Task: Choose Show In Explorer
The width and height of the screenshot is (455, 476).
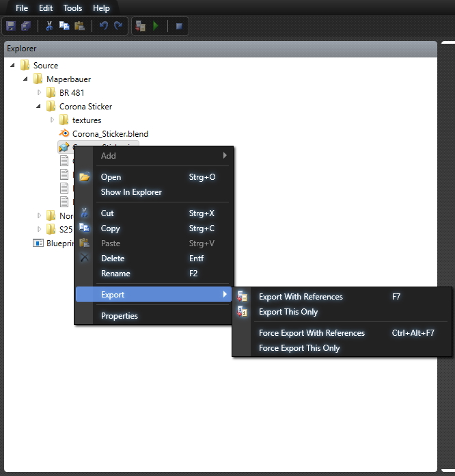Action: coord(154,192)
